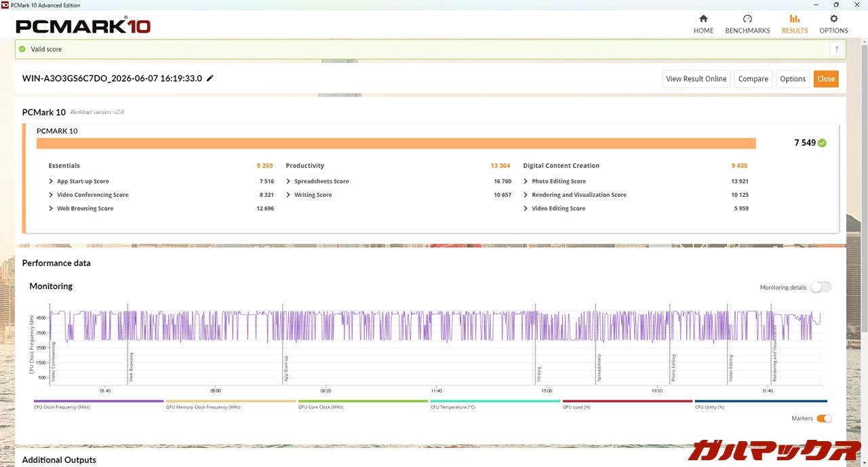Viewport: 868px width, 467px height.
Task: Disable the Markers toggle
Action: tap(824, 418)
